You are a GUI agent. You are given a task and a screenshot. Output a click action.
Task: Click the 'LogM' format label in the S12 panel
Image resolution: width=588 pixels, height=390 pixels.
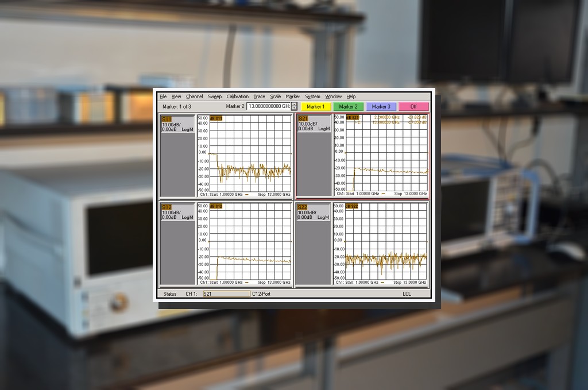click(188, 218)
